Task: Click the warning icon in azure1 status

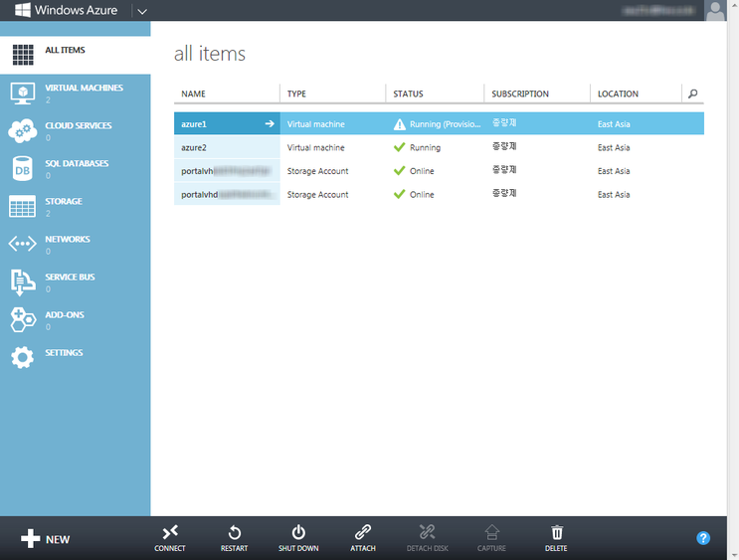Action: click(400, 124)
